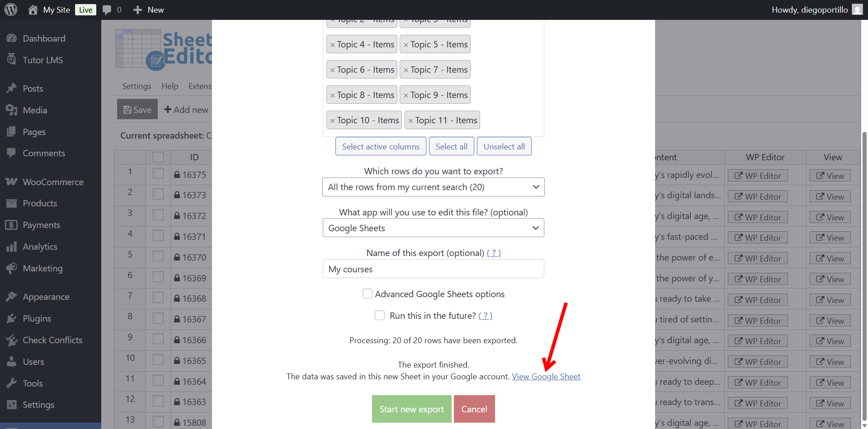
Task: Remove the Topic 9 - Items column tag
Action: point(406,95)
